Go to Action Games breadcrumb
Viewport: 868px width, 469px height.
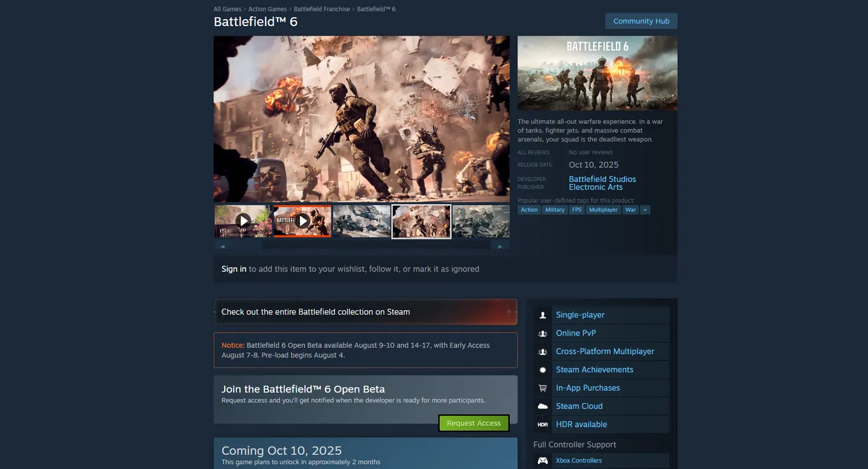click(267, 9)
